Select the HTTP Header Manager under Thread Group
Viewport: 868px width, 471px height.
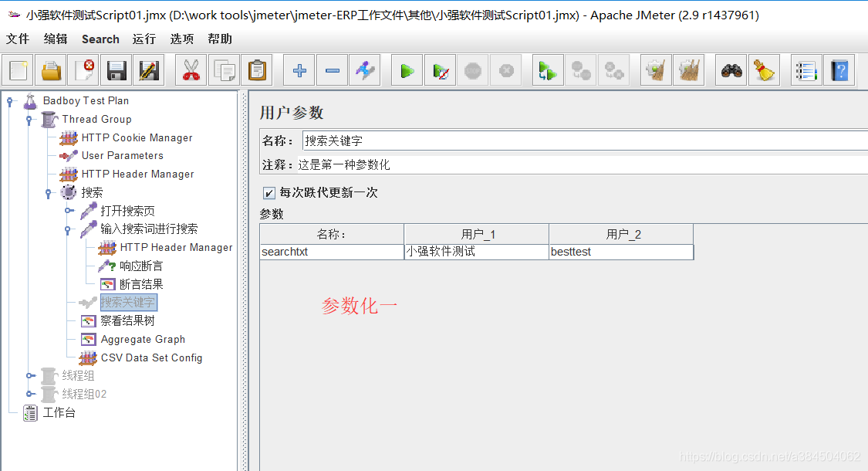pos(137,174)
